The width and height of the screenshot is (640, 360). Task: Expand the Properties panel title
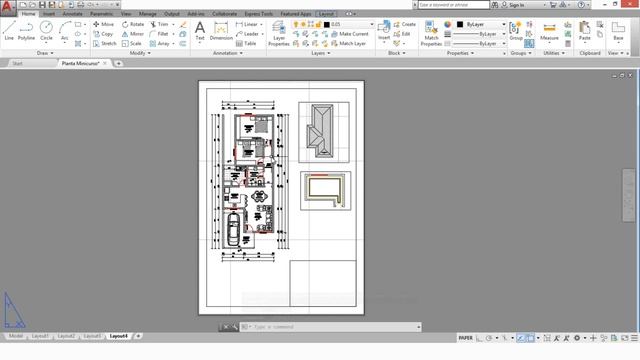460,53
